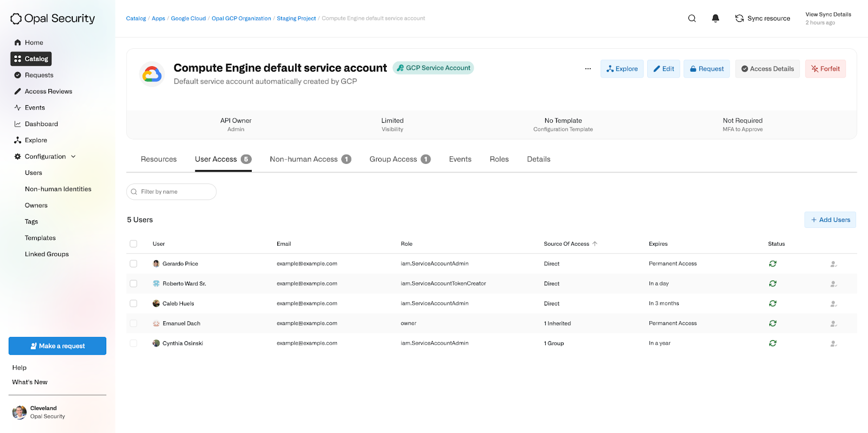Open Linked Groups under Configuration
This screenshot has width=868, height=433.
point(47,254)
